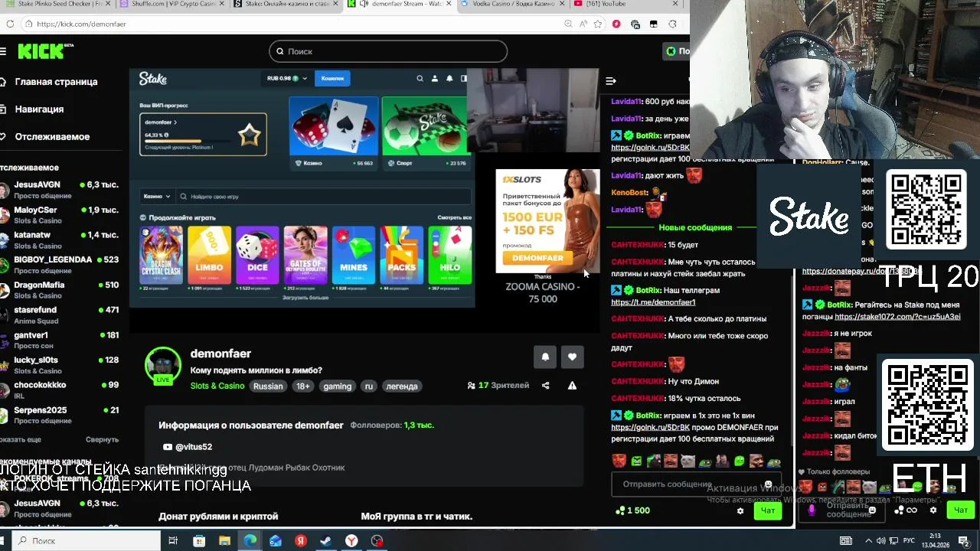Share the demonfaer channel

pos(545,386)
